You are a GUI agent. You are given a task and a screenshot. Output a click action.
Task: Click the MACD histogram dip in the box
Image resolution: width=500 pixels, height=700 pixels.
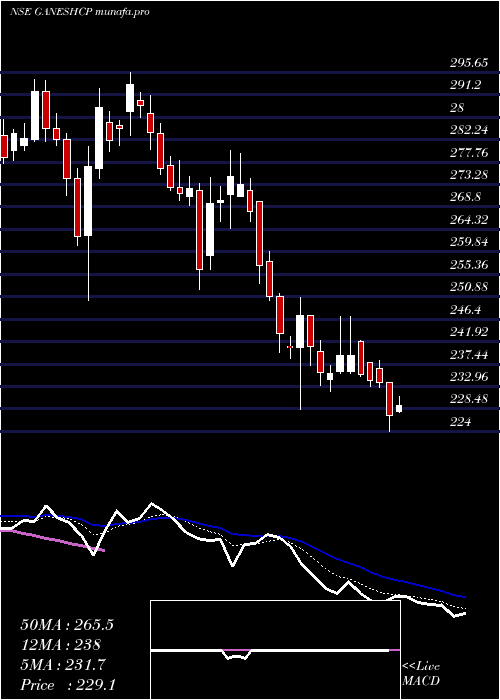coord(236,655)
